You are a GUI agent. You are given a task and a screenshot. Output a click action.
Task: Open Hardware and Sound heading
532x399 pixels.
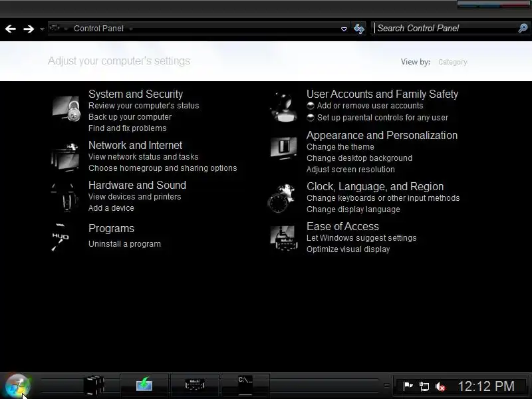[138, 186]
